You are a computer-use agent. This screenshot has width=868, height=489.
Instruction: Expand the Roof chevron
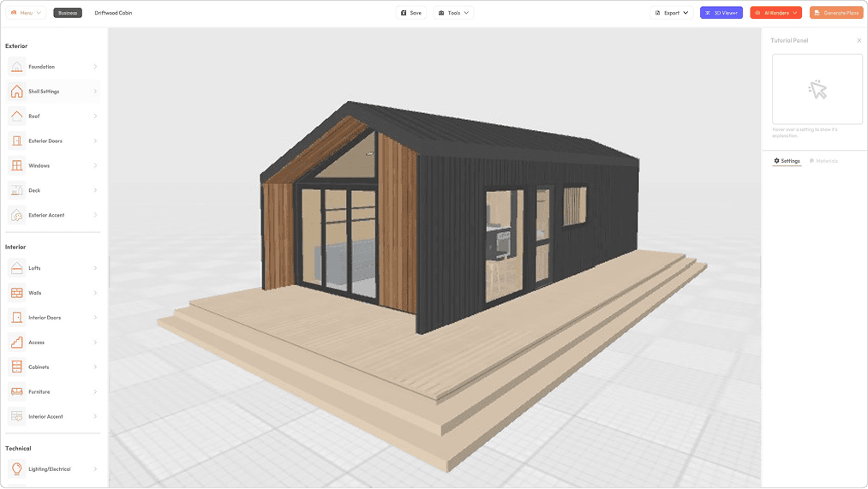[95, 116]
